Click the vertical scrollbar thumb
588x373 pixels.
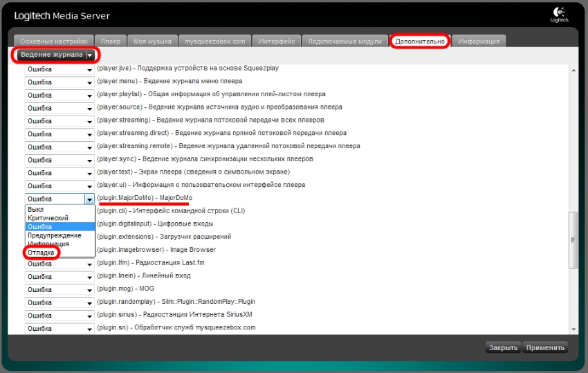pos(573,239)
